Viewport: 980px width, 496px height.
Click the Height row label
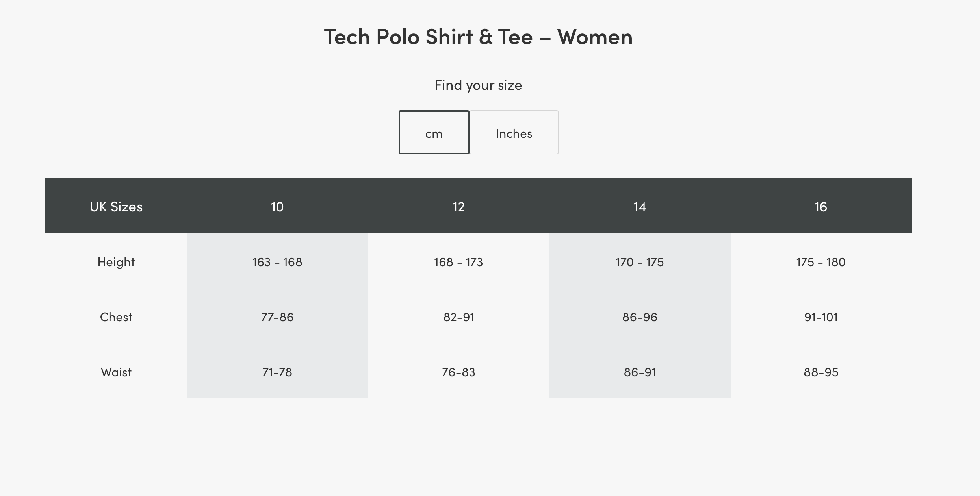tap(116, 261)
